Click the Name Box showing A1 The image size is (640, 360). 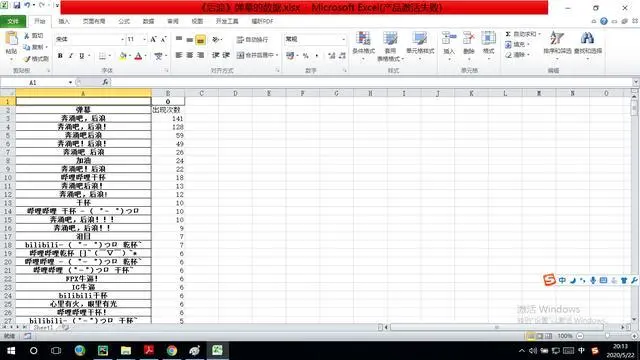click(x=34, y=82)
